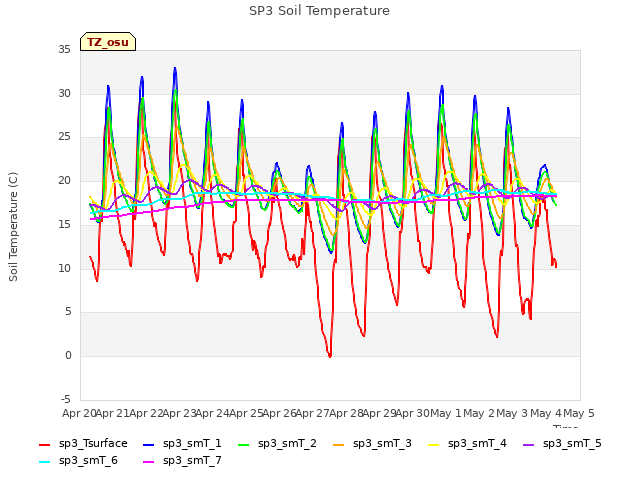Click the red surface minimum near Apr 27
Image resolution: width=640 pixels, height=480 pixels.
(330, 356)
